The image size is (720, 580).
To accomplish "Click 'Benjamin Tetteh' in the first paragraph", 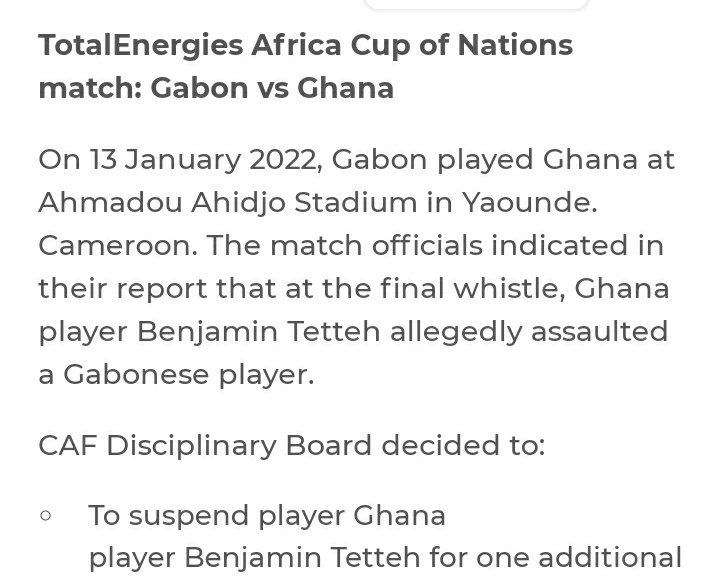I will pyautogui.click(x=259, y=332).
